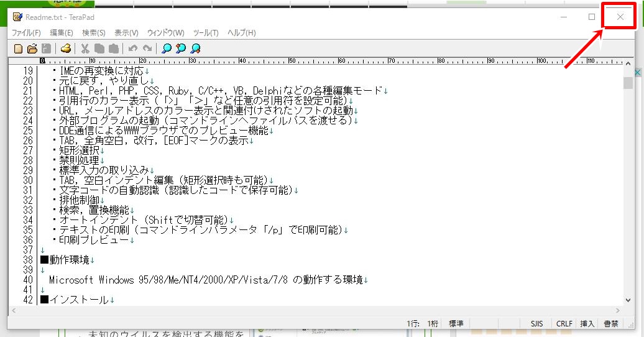The image size is (644, 337).
Task: Click the Find previous magnifier icon
Action: pyautogui.click(x=181, y=48)
